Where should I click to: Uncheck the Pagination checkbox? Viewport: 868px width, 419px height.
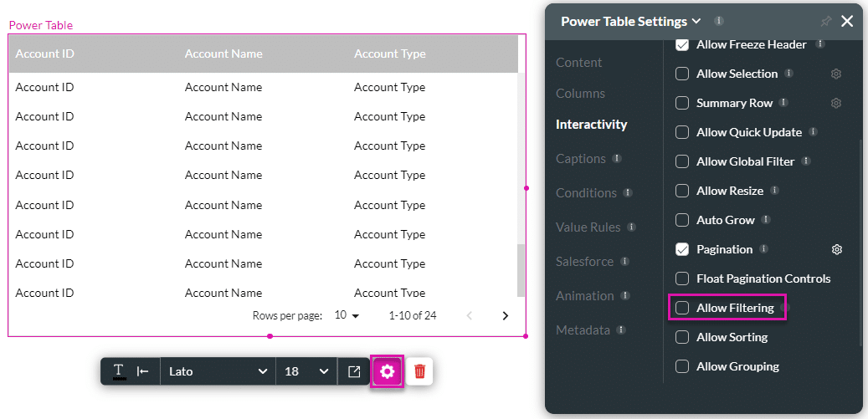682,249
